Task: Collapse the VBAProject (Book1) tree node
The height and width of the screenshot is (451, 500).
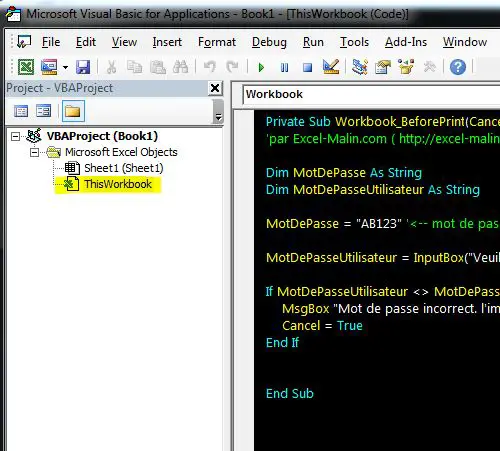Action: [15, 137]
